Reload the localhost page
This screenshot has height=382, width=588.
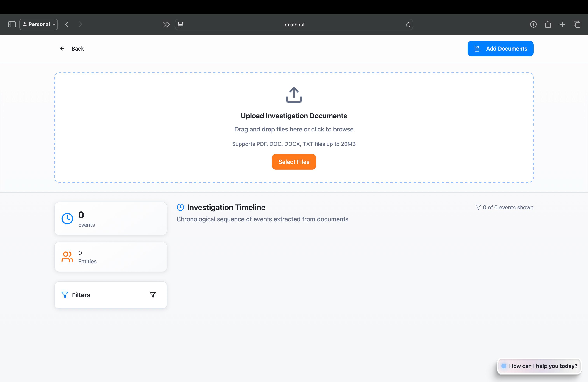(408, 25)
